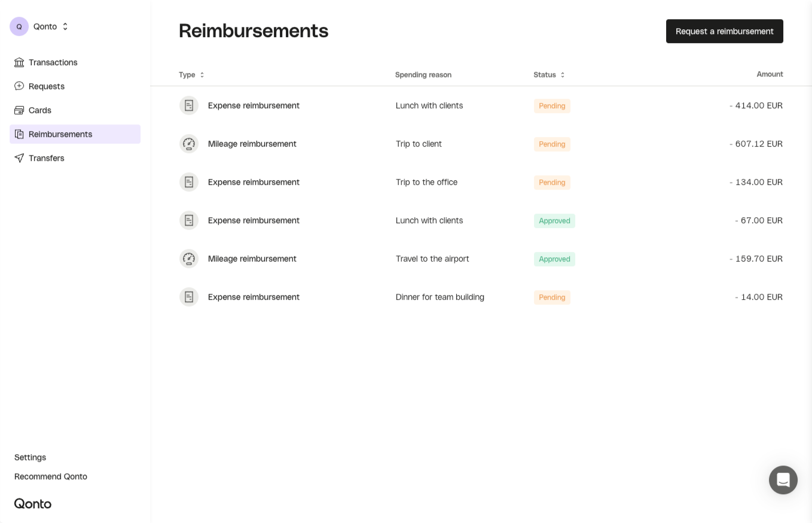812x523 pixels.
Task: Click the Requests icon in sidebar
Action: tap(19, 86)
